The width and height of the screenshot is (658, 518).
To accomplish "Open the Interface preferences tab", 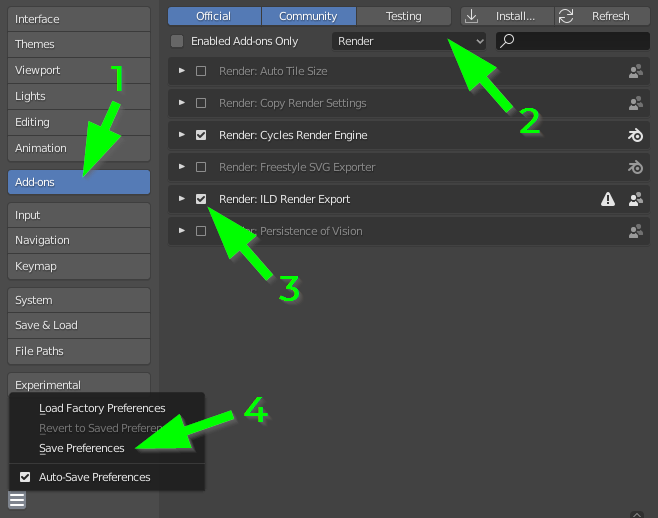I will pyautogui.click(x=79, y=19).
